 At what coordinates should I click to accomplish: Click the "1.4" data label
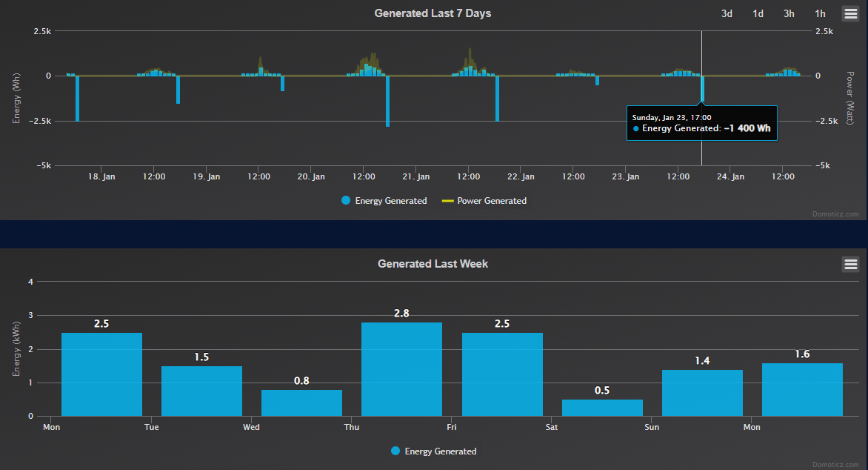coord(703,361)
